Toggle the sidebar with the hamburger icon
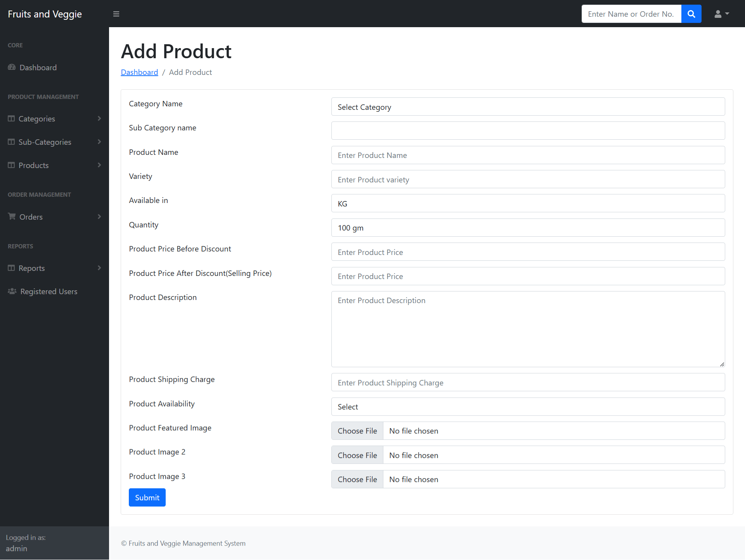 [x=116, y=14]
